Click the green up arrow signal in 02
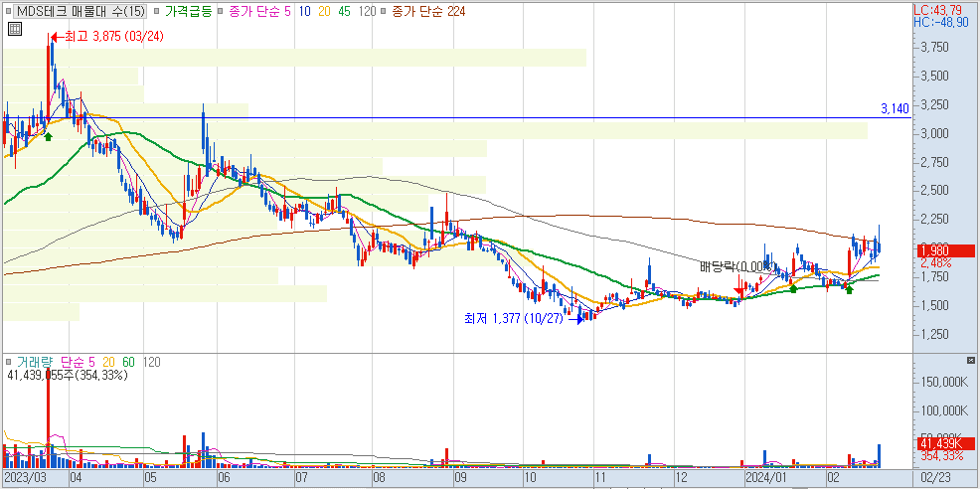The width and height of the screenshot is (980, 489). (x=849, y=288)
